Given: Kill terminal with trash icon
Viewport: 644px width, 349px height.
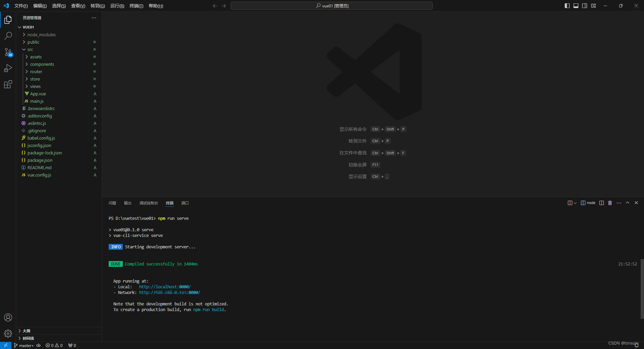Looking at the screenshot, I should pyautogui.click(x=610, y=203).
